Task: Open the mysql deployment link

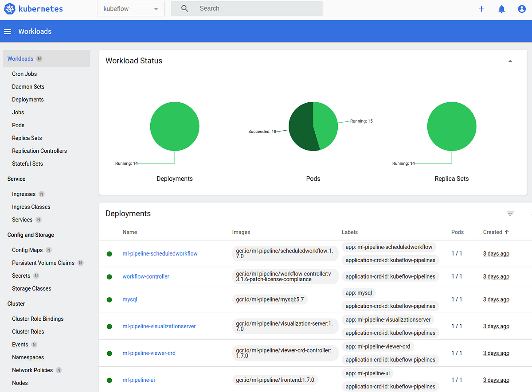Action: (130, 300)
